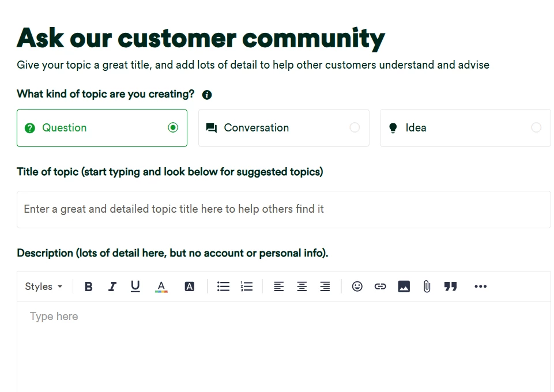Insert a hyperlink in description
Image resolution: width=554 pixels, height=392 pixels.
tap(380, 287)
